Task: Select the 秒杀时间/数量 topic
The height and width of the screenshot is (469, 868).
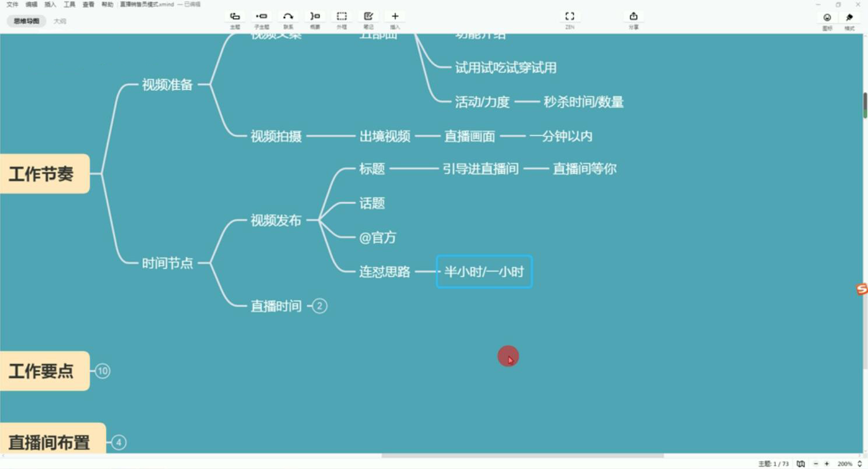Action: (x=584, y=102)
